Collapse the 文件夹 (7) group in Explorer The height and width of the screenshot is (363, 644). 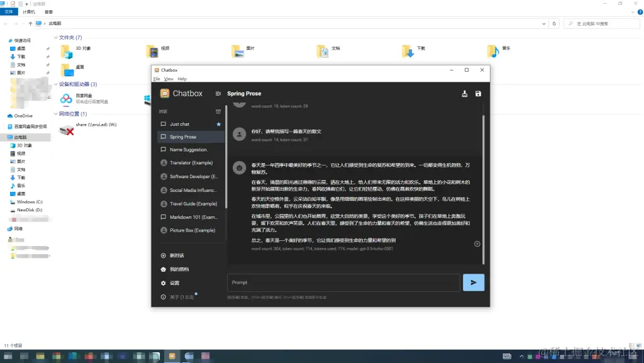[56, 37]
